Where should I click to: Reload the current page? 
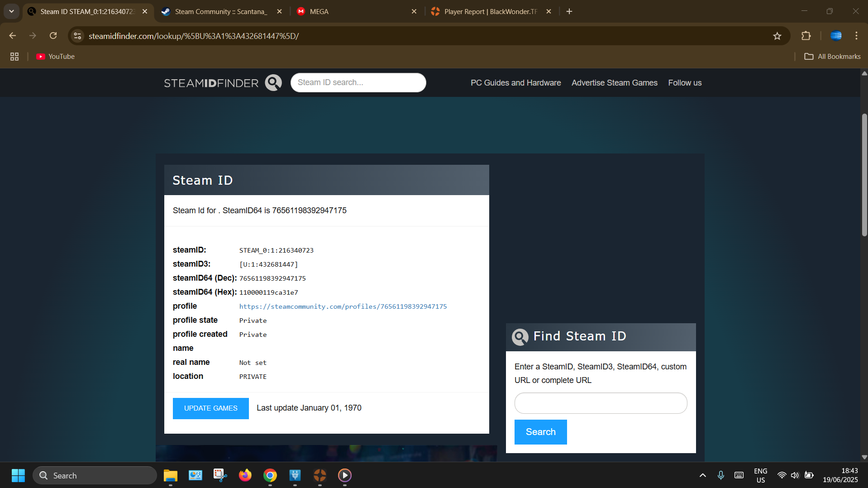(53, 36)
